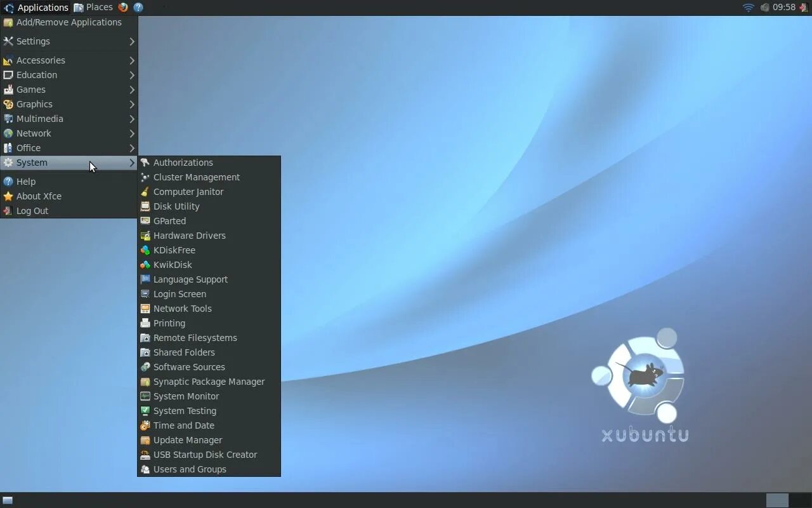Select the Settings text label
Image resolution: width=812 pixels, height=508 pixels.
pos(33,41)
